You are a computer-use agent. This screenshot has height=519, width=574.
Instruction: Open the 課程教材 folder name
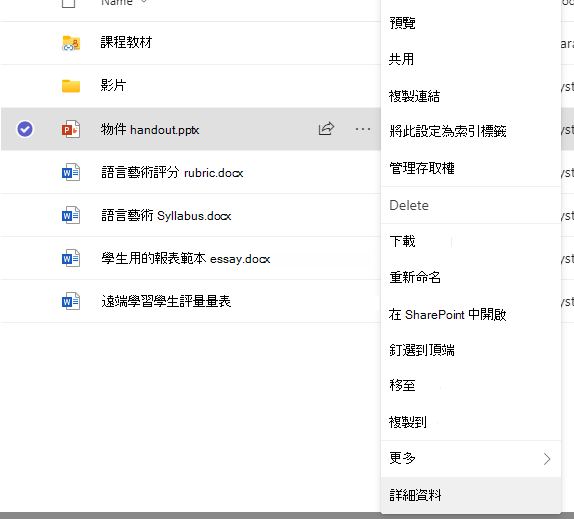[x=126, y=42]
